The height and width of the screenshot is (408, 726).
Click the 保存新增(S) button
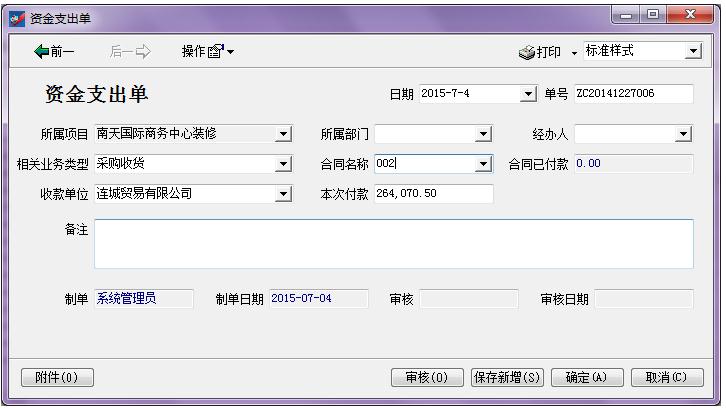pos(507,378)
